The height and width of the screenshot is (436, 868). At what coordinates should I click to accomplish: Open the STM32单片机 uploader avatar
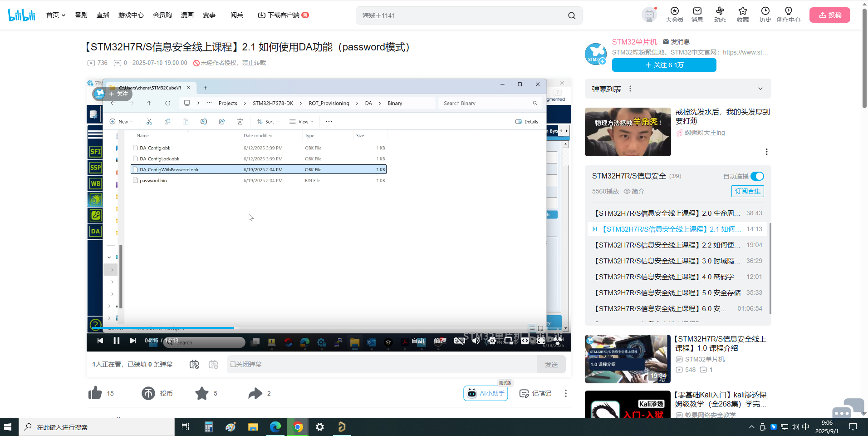click(595, 54)
